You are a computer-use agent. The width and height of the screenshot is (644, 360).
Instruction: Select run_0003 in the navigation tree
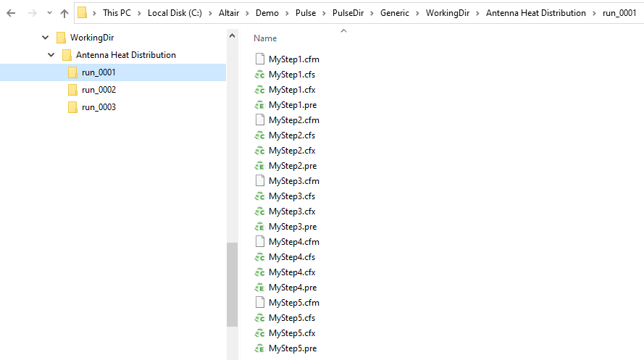[x=99, y=107]
